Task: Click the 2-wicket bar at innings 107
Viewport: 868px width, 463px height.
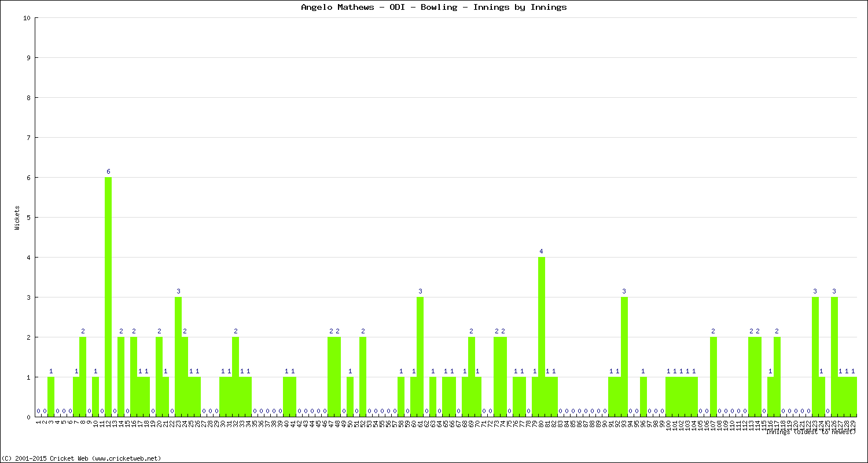Action: point(713,377)
